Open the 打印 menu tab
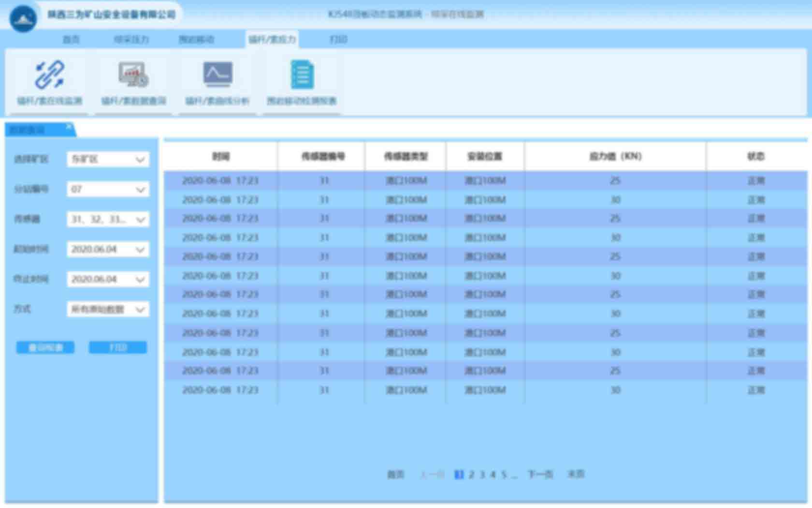Image resolution: width=812 pixels, height=508 pixels. [x=338, y=39]
